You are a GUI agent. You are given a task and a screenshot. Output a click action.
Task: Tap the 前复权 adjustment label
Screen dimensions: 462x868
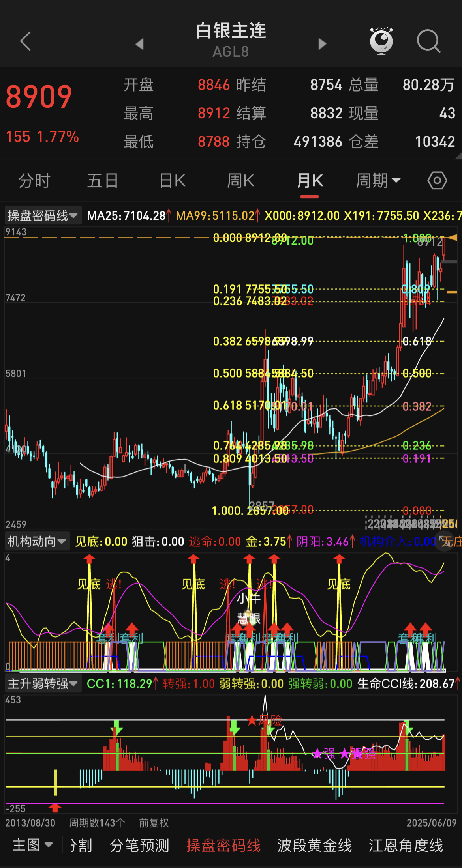(154, 823)
